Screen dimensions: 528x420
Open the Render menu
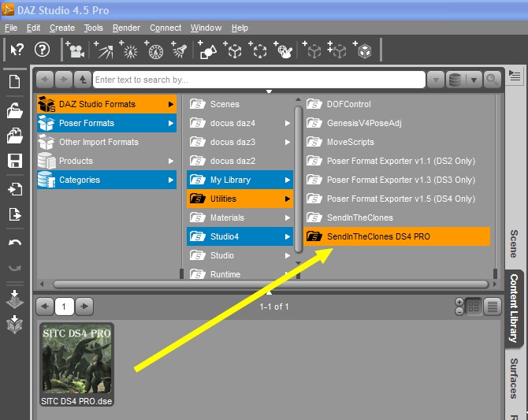pyautogui.click(x=126, y=28)
